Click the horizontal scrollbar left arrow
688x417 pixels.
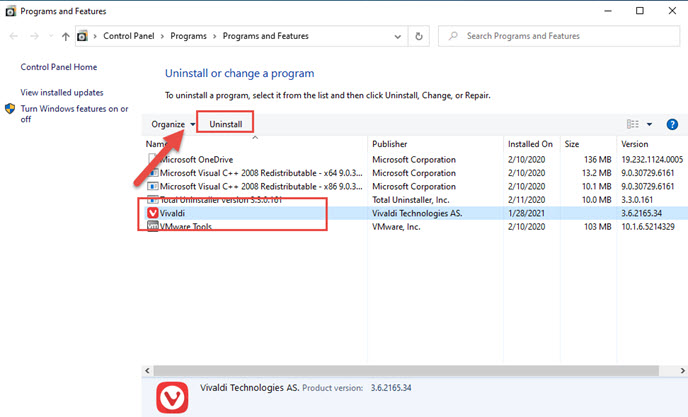click(147, 370)
